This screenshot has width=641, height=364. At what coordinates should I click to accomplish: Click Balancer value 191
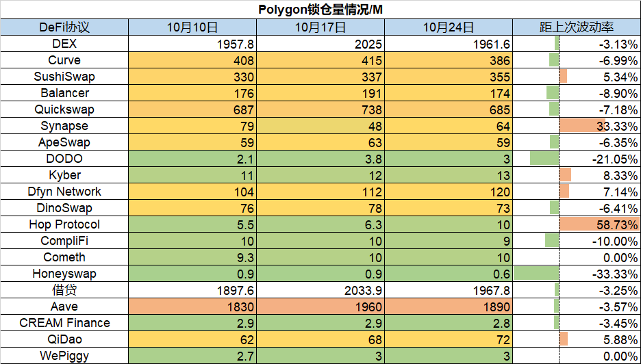pyautogui.click(x=320, y=93)
